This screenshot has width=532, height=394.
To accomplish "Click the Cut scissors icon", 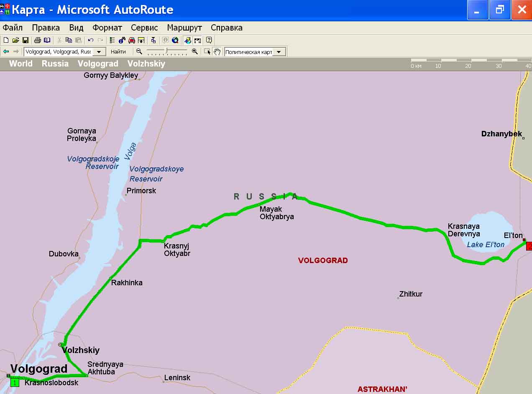I will click(x=59, y=40).
